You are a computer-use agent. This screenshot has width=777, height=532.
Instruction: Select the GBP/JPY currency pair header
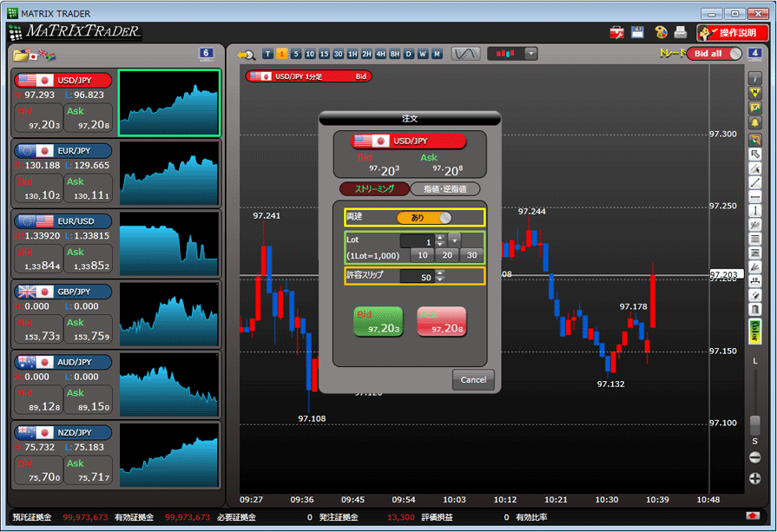tap(63, 292)
